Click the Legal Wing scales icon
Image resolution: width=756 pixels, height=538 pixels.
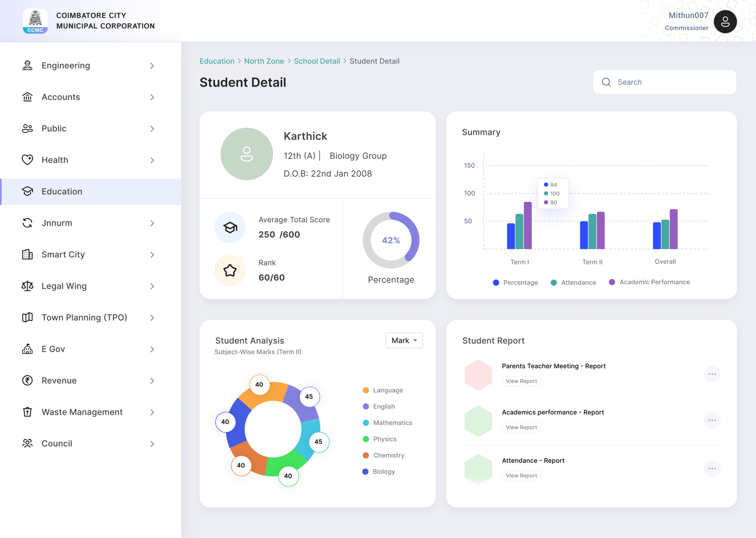click(x=27, y=286)
